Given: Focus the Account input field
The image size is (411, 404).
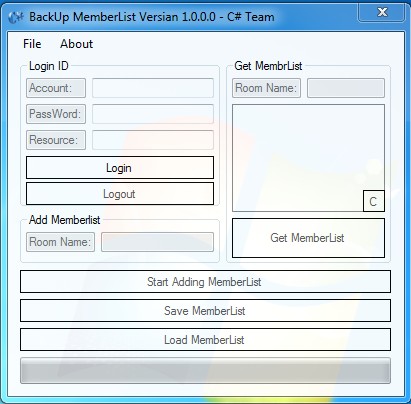Looking at the screenshot, I should (x=153, y=88).
